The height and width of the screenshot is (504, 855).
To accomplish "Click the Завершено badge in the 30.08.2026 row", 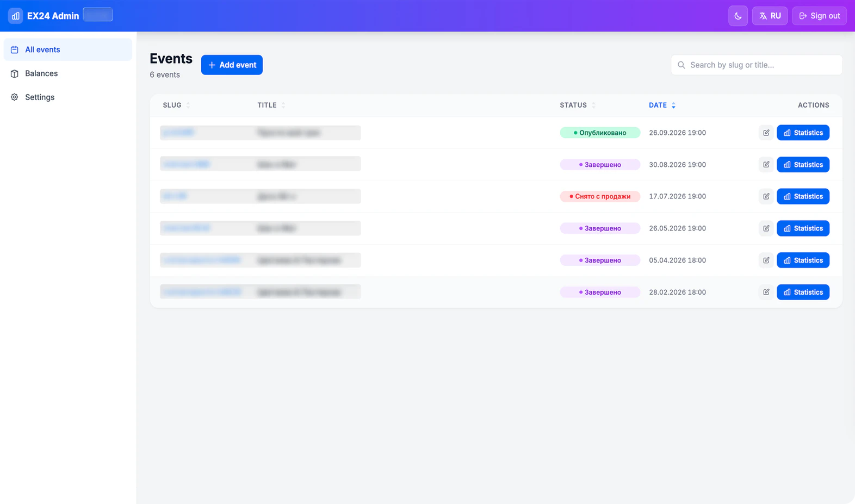I will [600, 165].
